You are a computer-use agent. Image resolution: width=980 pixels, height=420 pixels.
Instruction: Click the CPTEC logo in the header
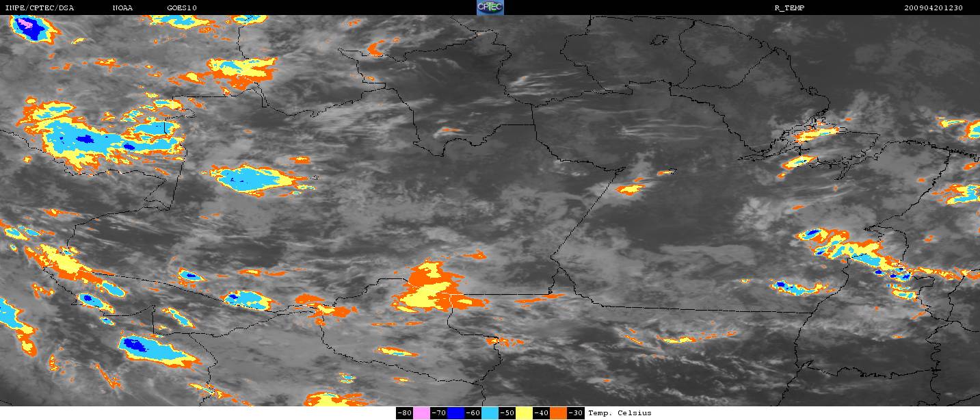[x=490, y=8]
